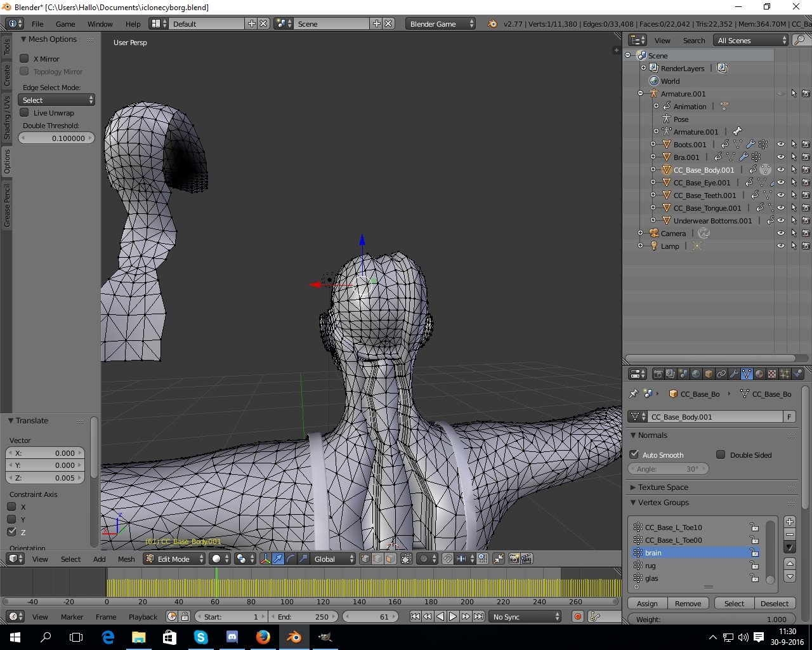
Task: Enable the Double Sided checkbox
Action: tap(721, 454)
